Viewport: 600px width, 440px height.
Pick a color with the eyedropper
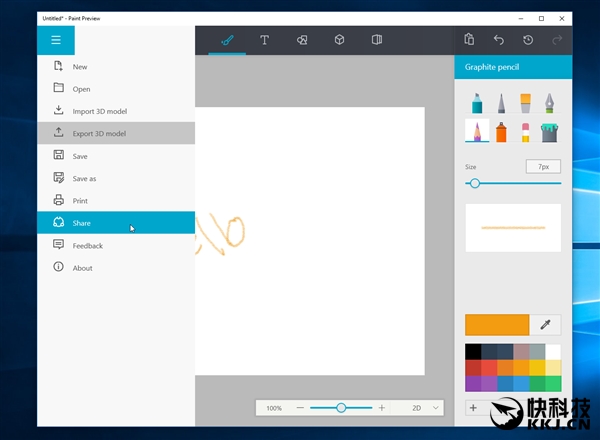point(545,325)
